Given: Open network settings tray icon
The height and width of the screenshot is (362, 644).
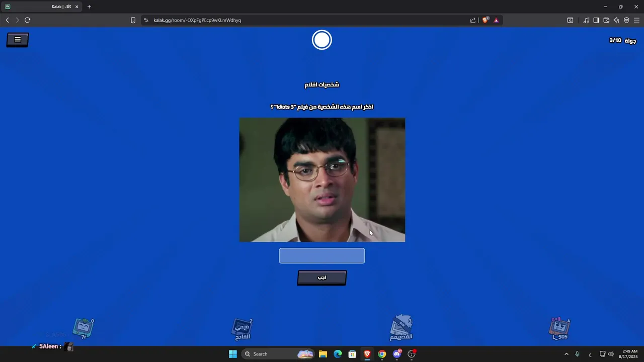Looking at the screenshot, I should click(602, 354).
